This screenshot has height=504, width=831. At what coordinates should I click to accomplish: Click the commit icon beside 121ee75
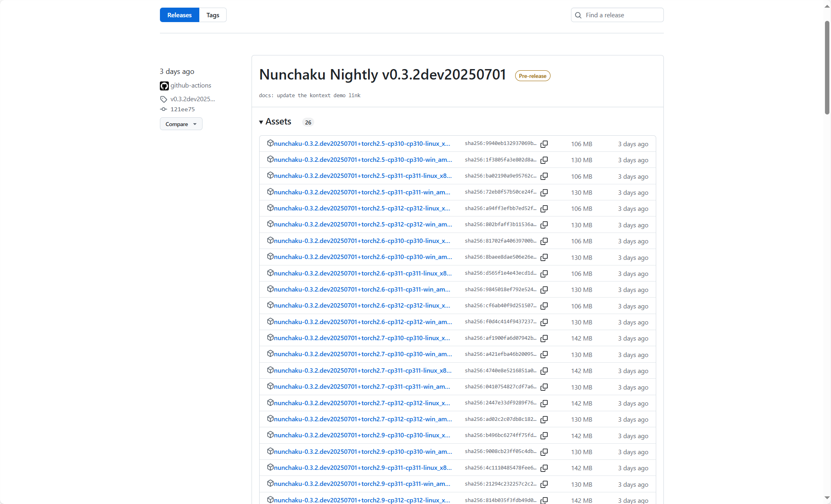click(x=164, y=109)
